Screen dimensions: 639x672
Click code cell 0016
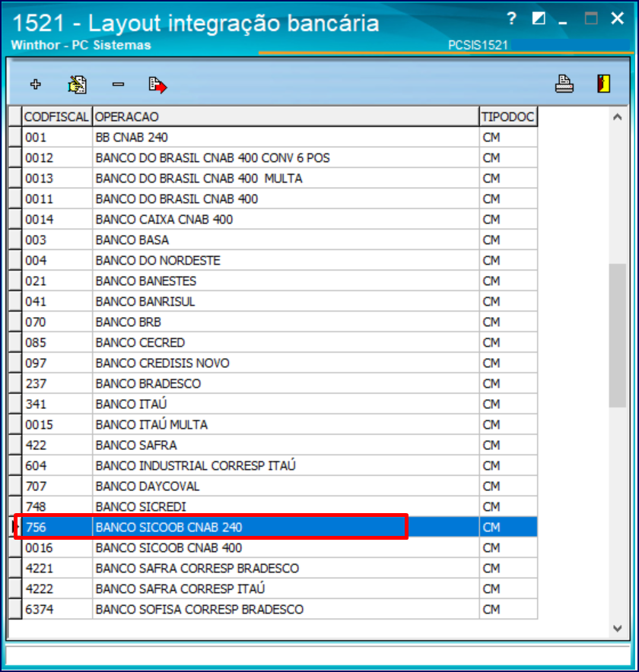click(x=57, y=548)
